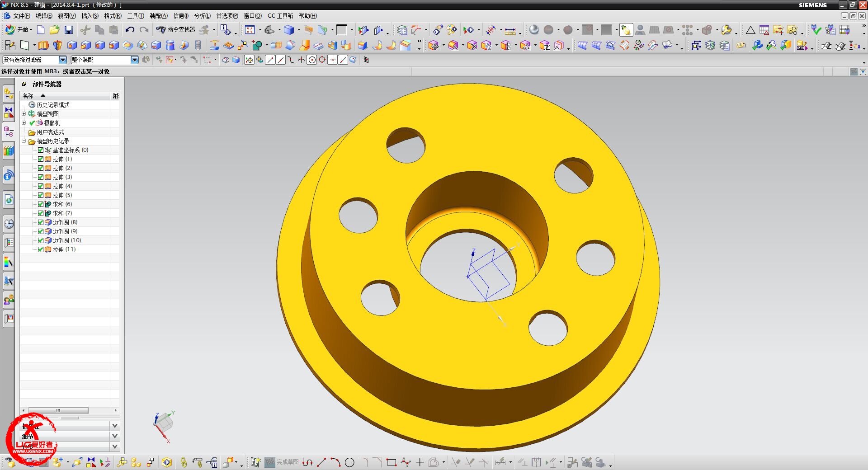Open the History clock sidebar tab
Viewport: 868px width, 470px height.
click(x=9, y=223)
